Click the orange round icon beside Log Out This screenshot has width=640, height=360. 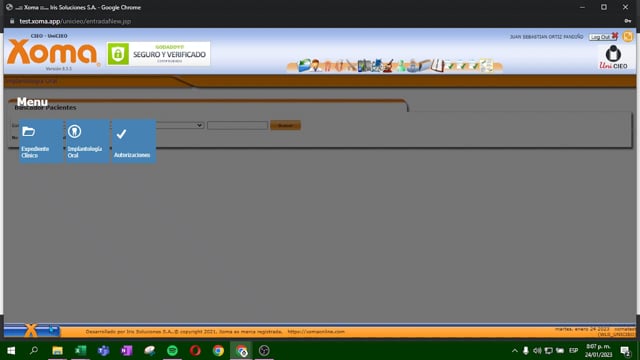coord(628,36)
